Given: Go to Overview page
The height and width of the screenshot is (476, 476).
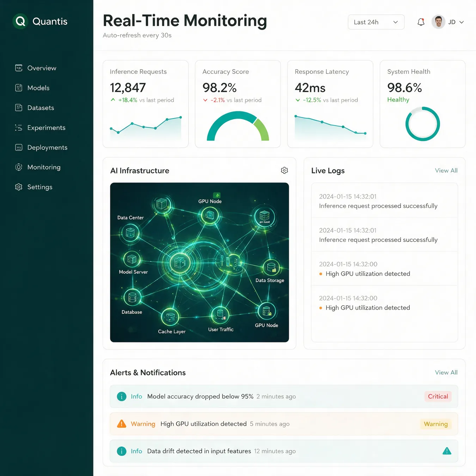Looking at the screenshot, I should tap(42, 68).
